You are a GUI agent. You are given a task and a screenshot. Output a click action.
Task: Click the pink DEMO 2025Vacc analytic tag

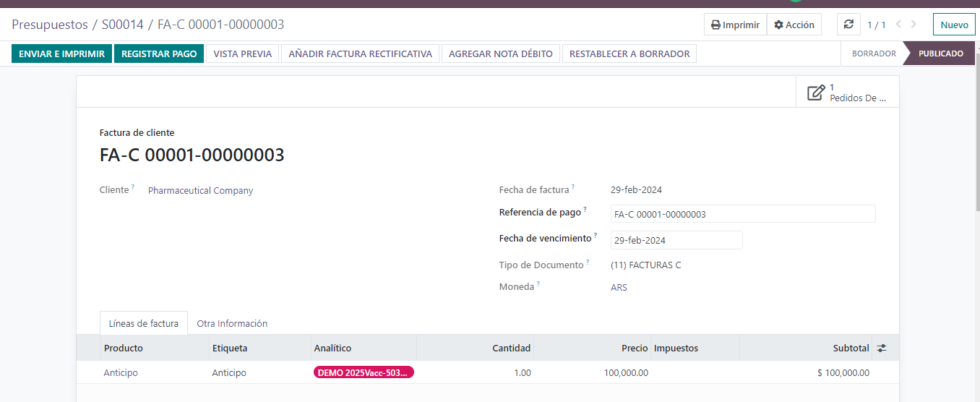[x=364, y=372]
